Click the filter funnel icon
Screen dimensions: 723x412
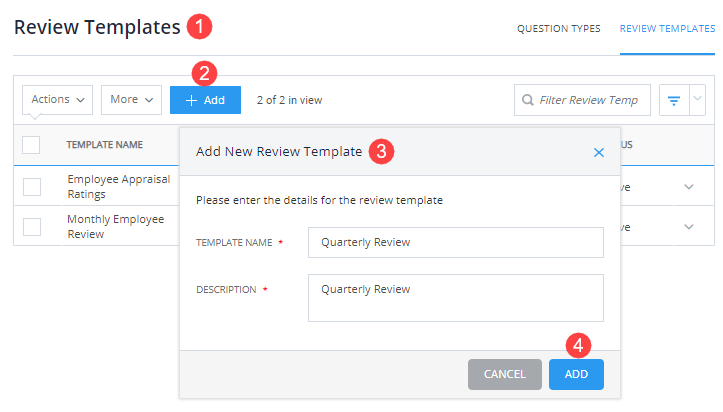click(x=674, y=100)
